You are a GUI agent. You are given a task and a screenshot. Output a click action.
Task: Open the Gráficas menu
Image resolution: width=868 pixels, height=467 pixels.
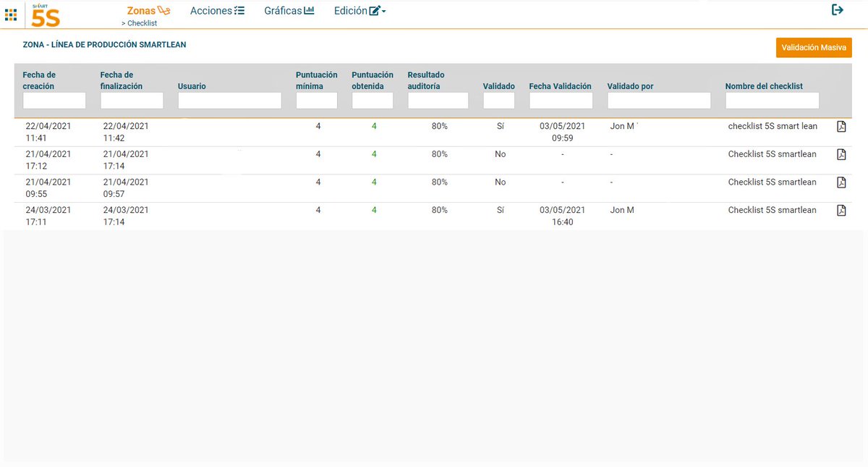coord(289,11)
